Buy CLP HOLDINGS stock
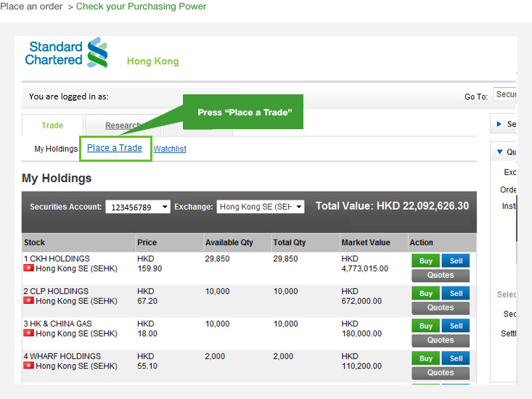Viewport: 532px width, 399px height. pos(426,293)
